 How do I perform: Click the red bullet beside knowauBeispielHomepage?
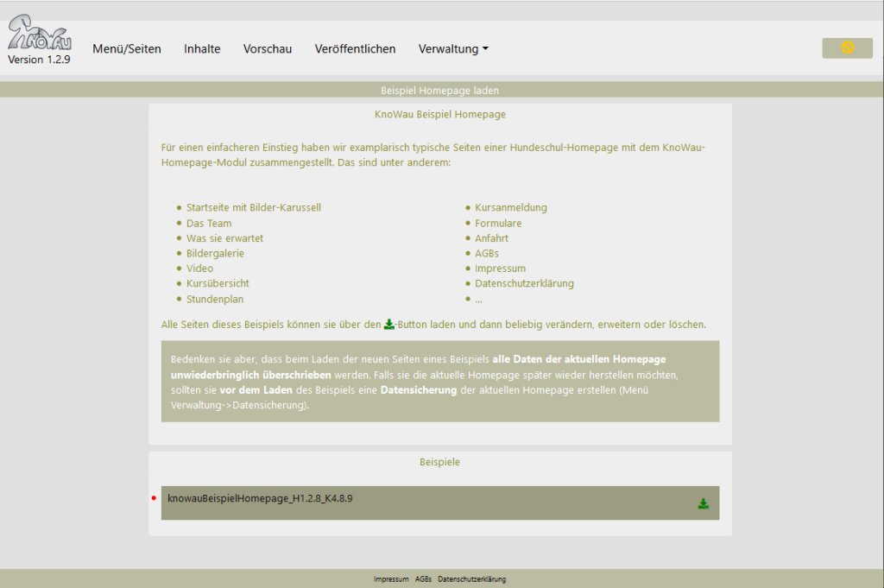click(x=154, y=498)
